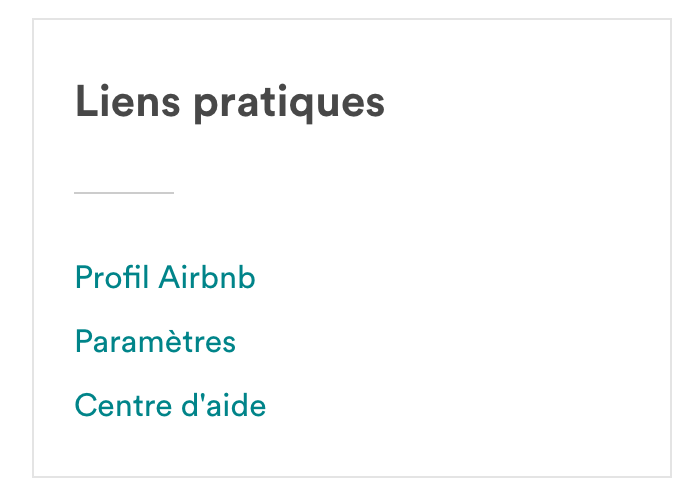Click the Liens pratiques heading
This screenshot has height=494, width=696.
229,103
